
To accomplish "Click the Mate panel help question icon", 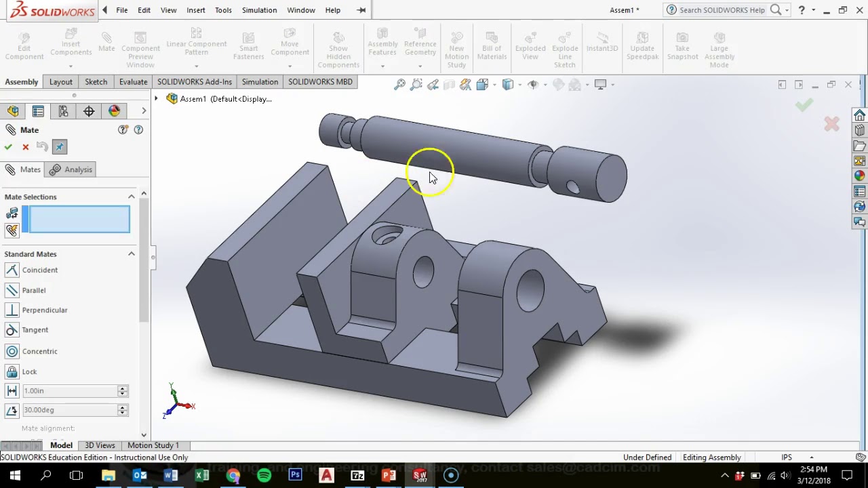I will point(123,129).
